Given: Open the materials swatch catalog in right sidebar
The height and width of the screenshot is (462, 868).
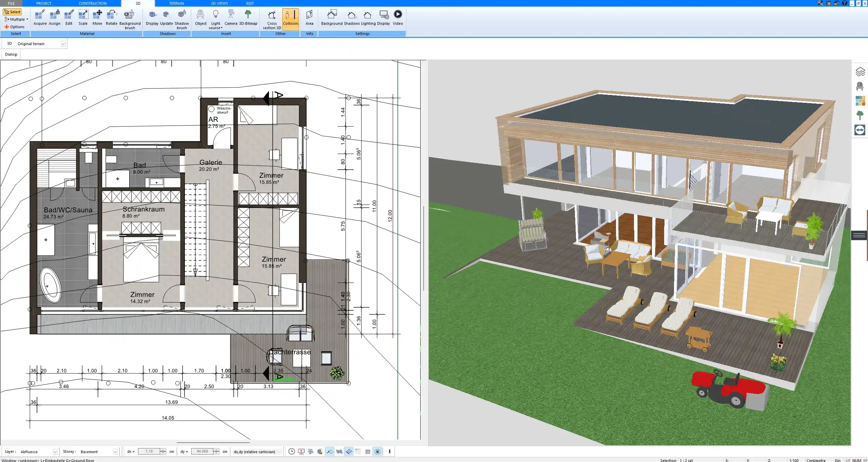Looking at the screenshot, I should (x=860, y=101).
